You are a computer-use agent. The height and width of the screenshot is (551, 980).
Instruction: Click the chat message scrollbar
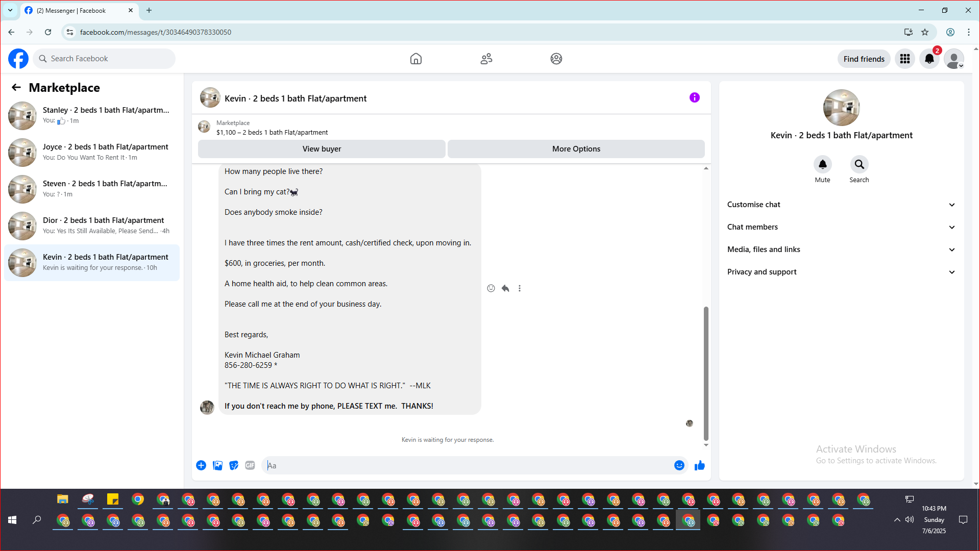pos(706,372)
